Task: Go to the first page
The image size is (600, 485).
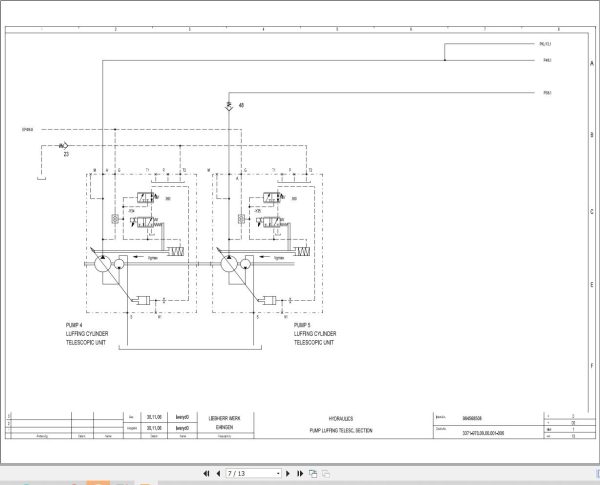Action: (206, 474)
